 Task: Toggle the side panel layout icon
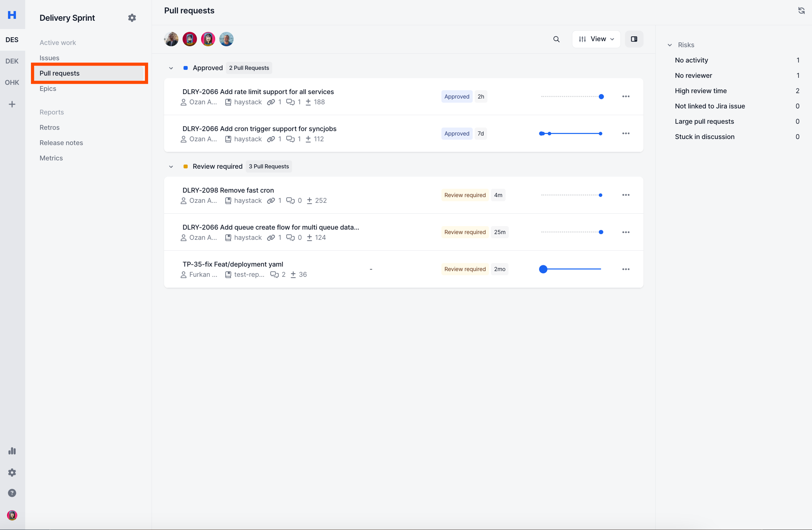(x=634, y=39)
